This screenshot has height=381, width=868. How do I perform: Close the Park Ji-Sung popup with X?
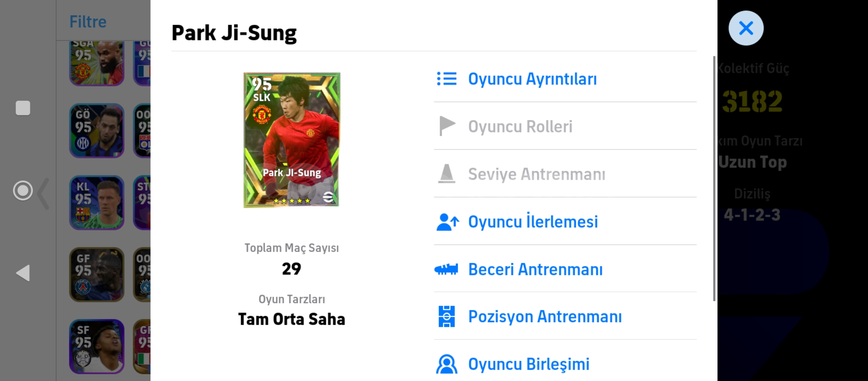746,28
